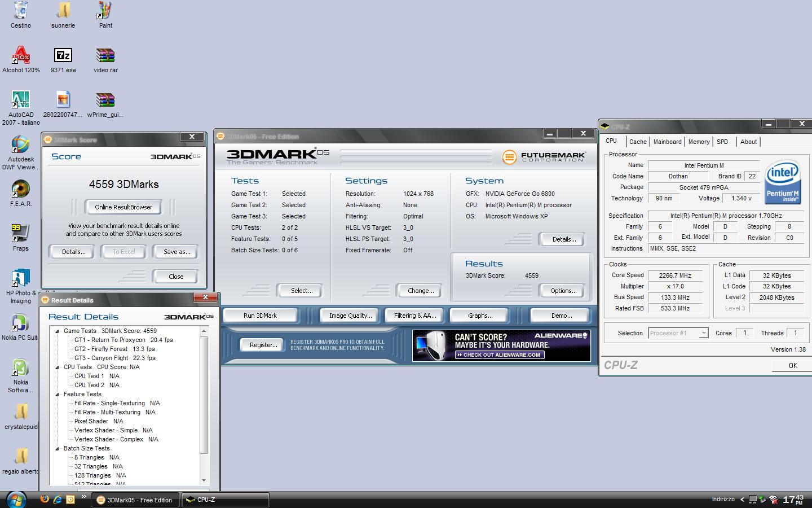812x508 pixels.
Task: Open the suonerie folder on desktop
Action: coord(63,10)
